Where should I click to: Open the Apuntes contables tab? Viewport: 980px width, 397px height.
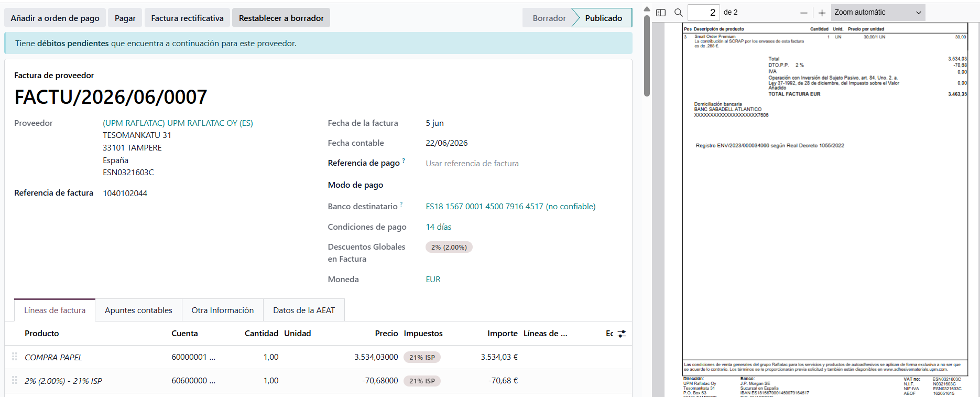[x=138, y=310]
